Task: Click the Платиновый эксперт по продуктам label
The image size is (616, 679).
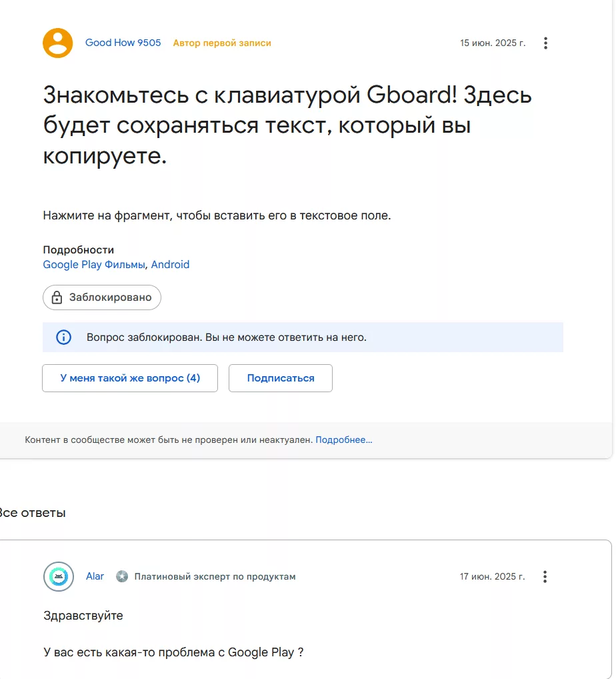Action: pos(215,576)
